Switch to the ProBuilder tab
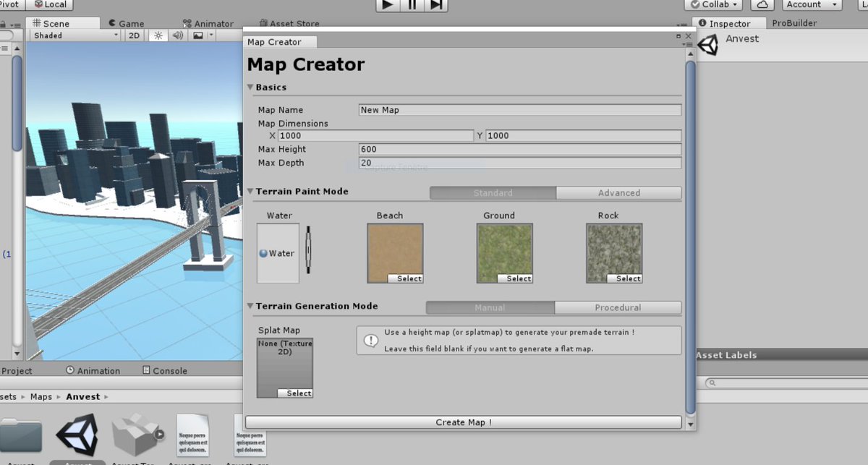868x465 pixels. (x=794, y=23)
